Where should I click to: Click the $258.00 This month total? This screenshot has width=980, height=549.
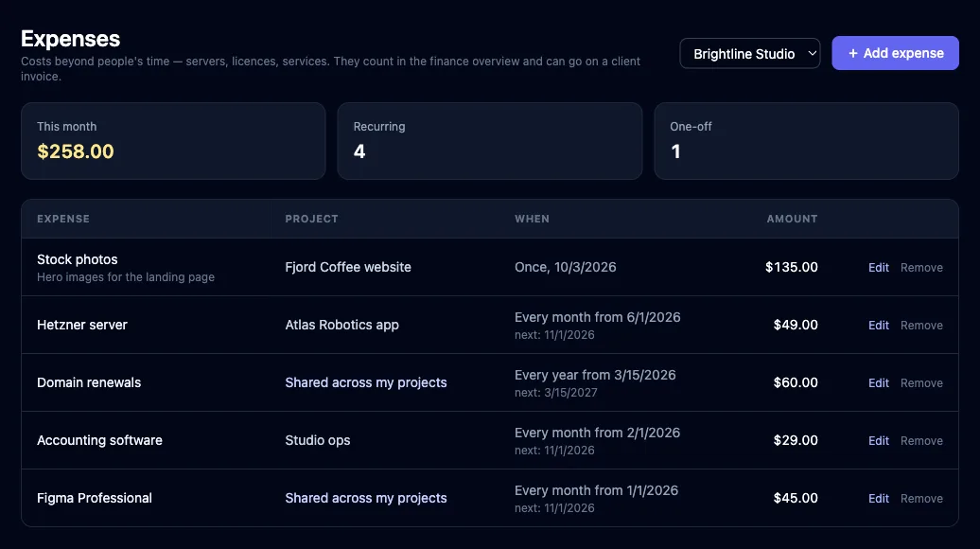point(76,151)
